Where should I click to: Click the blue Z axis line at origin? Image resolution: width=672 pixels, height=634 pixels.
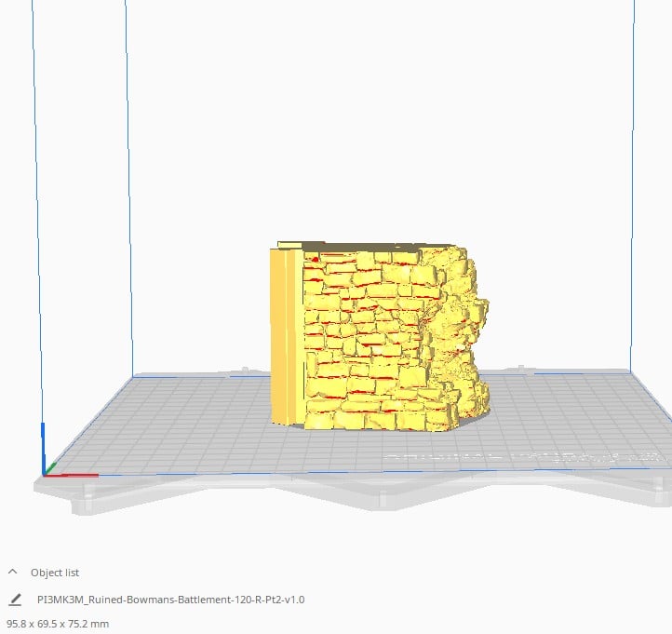click(43, 448)
